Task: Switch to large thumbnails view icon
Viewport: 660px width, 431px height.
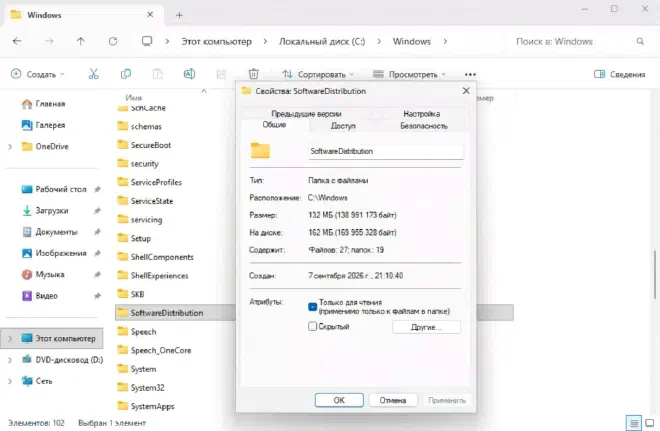Action: [x=650, y=423]
